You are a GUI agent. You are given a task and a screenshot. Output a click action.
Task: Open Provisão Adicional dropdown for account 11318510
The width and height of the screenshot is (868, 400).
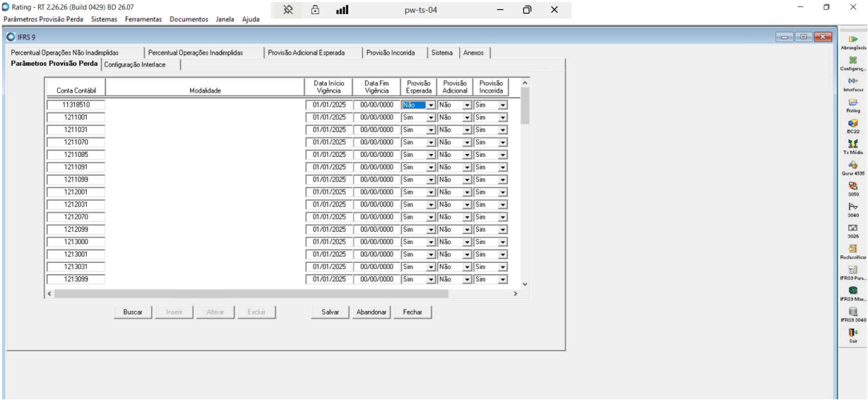(466, 105)
